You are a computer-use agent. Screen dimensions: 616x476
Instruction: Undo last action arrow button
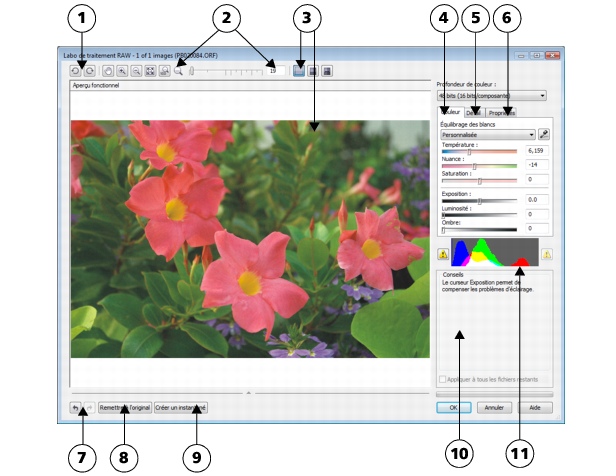point(75,408)
